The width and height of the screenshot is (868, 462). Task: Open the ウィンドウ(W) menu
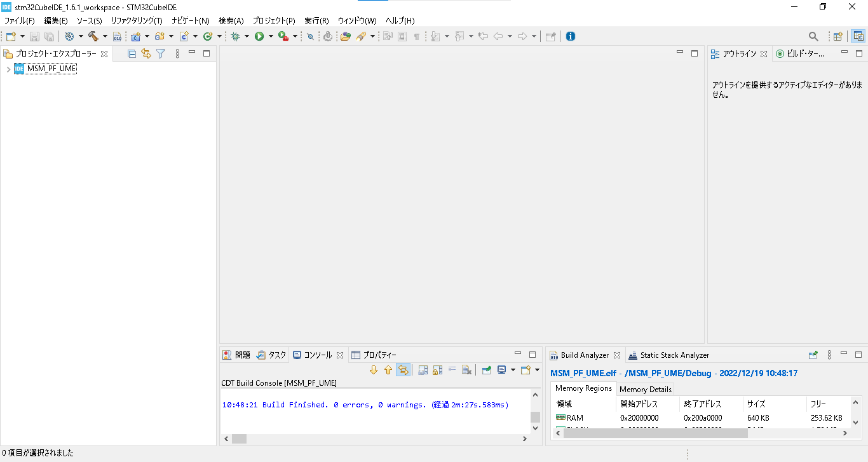[357, 20]
